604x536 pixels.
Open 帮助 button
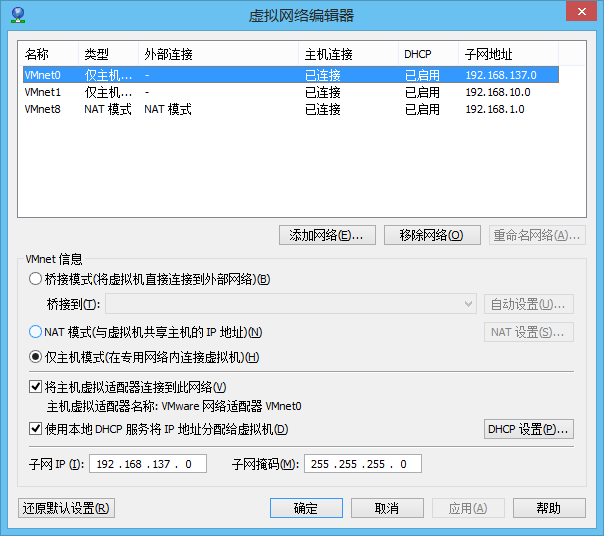click(x=549, y=508)
